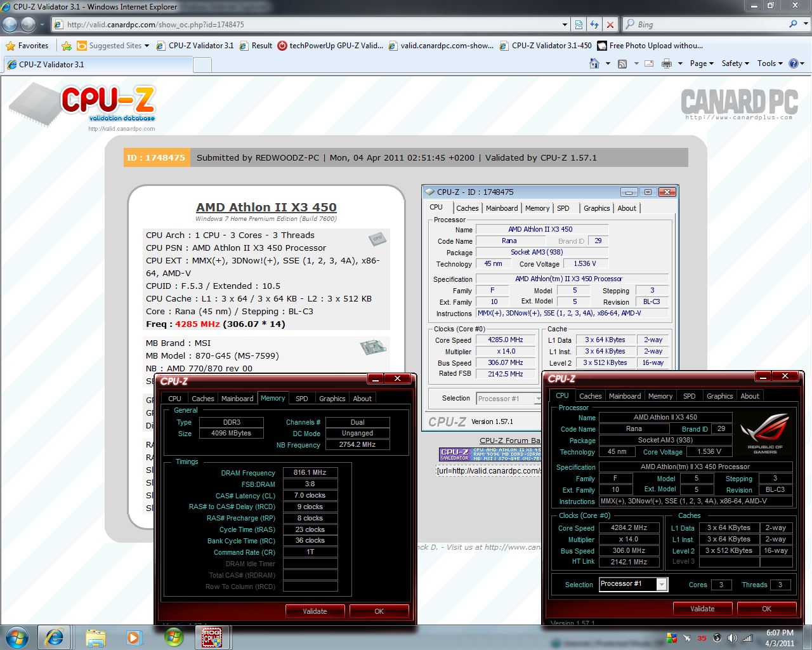Open the Tools menu

770,63
